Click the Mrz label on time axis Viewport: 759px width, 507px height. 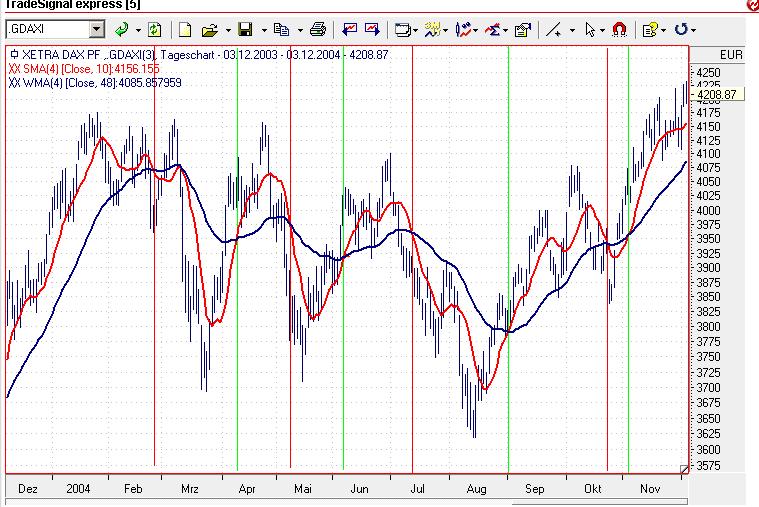(189, 489)
